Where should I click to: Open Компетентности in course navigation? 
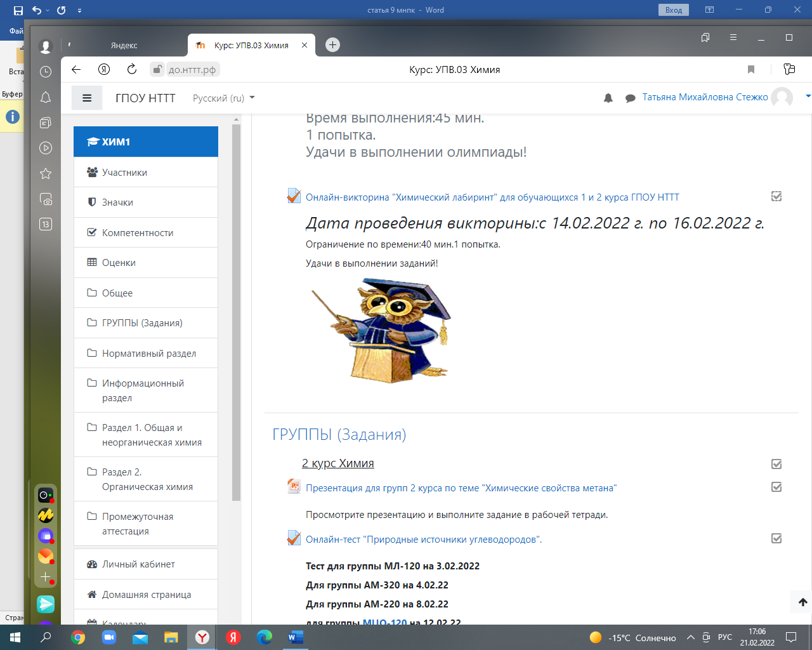coord(146,232)
